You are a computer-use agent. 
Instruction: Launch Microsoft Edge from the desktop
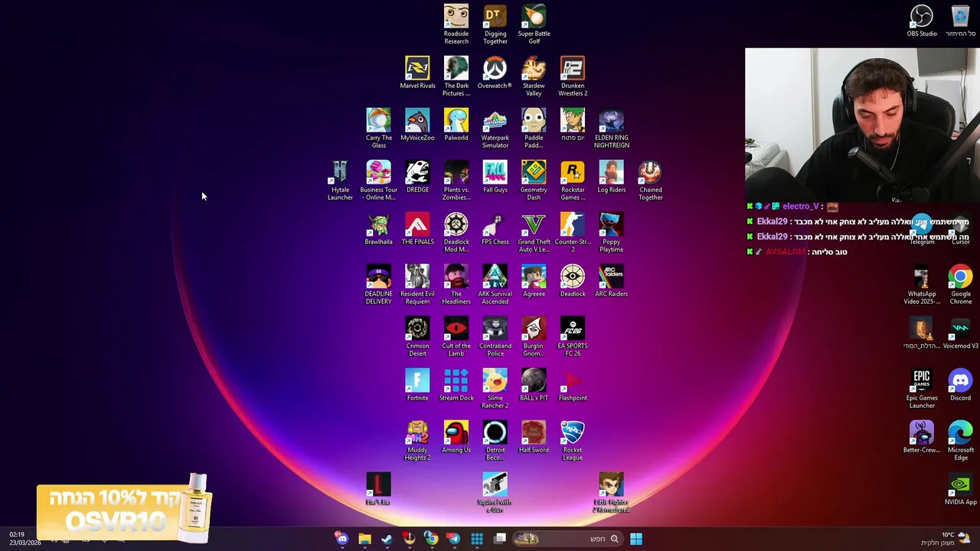tap(960, 442)
